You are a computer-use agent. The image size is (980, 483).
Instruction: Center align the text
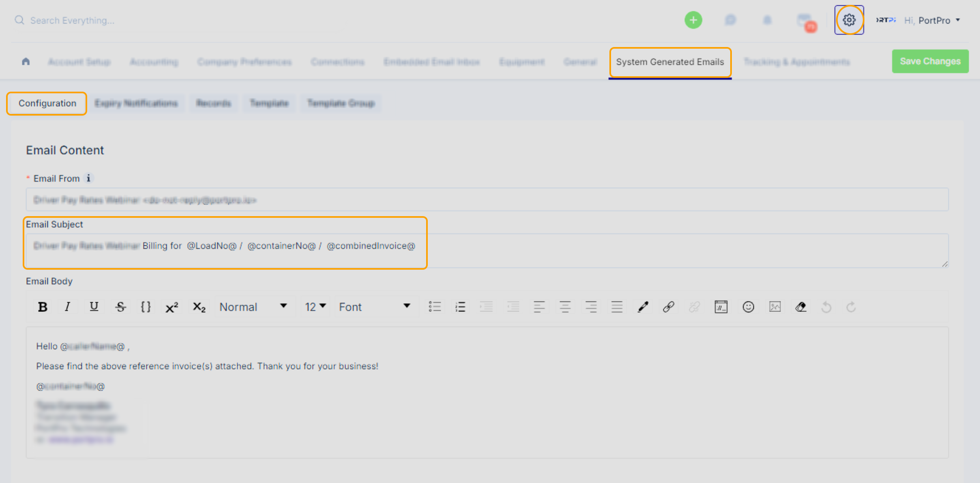click(565, 307)
